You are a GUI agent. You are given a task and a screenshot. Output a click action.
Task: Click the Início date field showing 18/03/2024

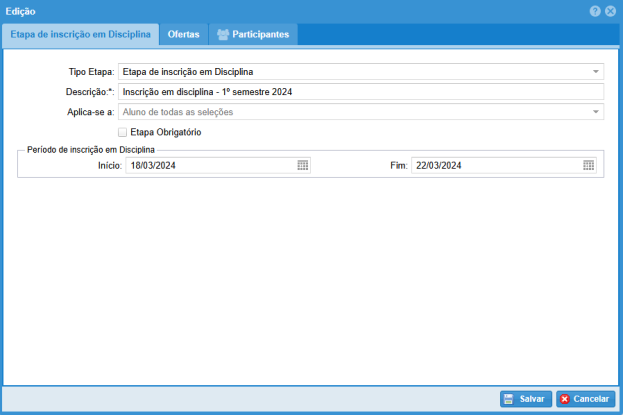[x=208, y=165]
